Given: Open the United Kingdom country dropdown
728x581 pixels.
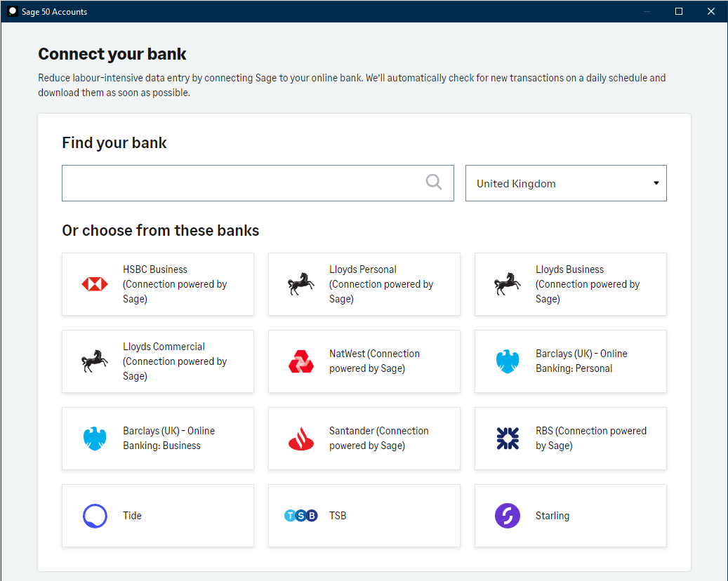Looking at the screenshot, I should coord(565,183).
